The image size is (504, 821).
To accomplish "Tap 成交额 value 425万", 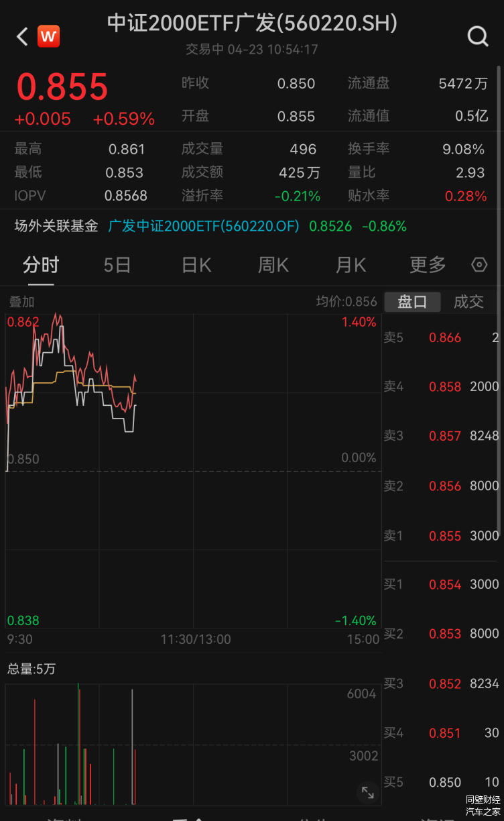I will tap(300, 172).
